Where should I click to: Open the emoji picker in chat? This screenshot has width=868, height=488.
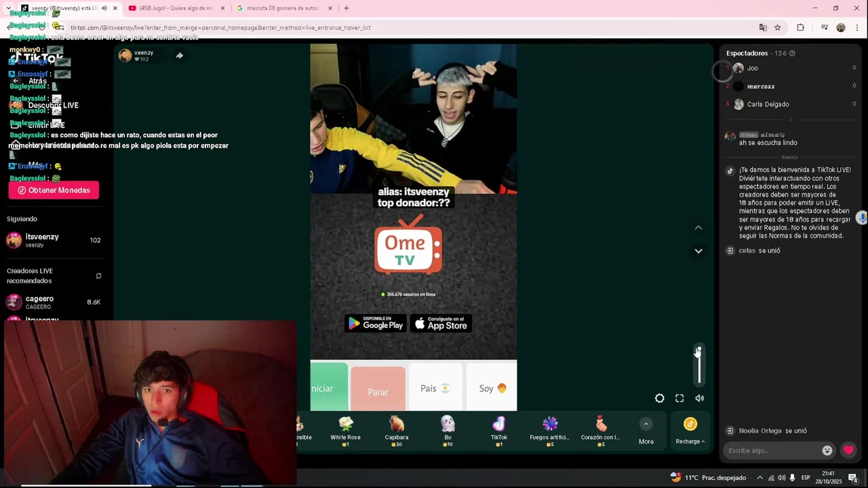tap(827, 450)
